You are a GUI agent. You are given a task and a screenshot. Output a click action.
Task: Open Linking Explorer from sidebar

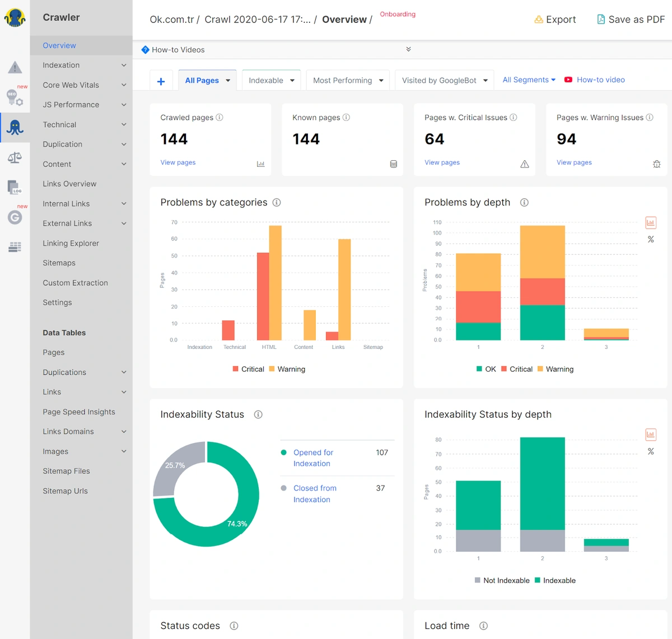coord(71,243)
